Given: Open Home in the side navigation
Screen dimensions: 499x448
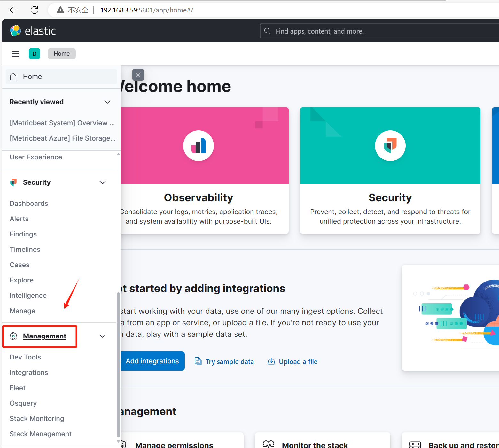Looking at the screenshot, I should pos(61,77).
